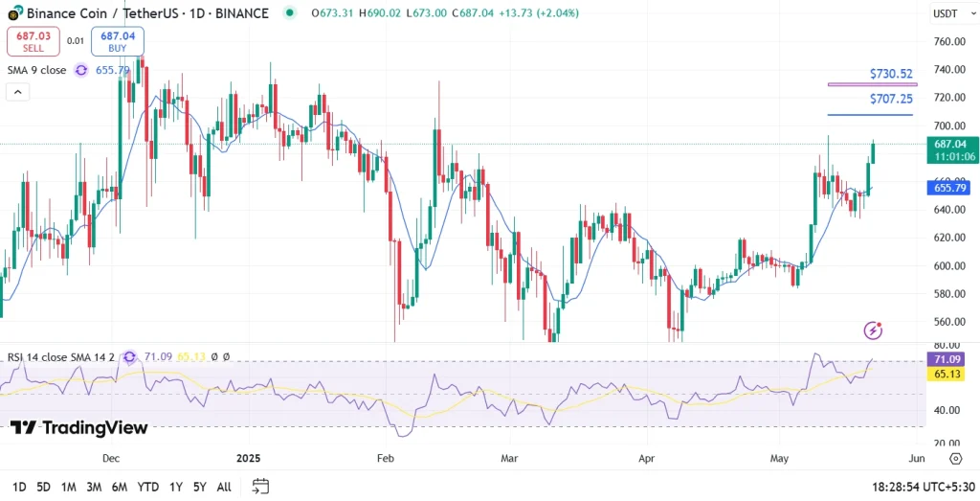Viewport: 980px width, 501px height.
Task: Select the 6M time range
Action: [120, 487]
